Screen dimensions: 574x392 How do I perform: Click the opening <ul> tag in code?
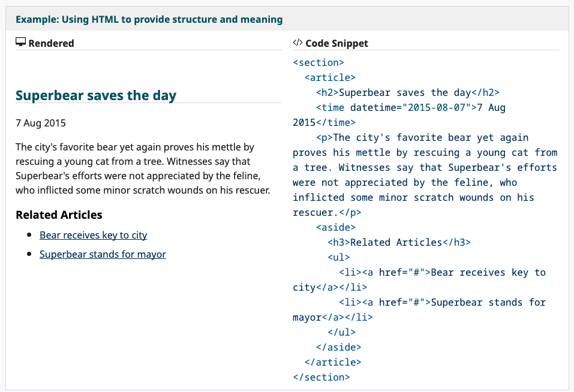tap(339, 257)
